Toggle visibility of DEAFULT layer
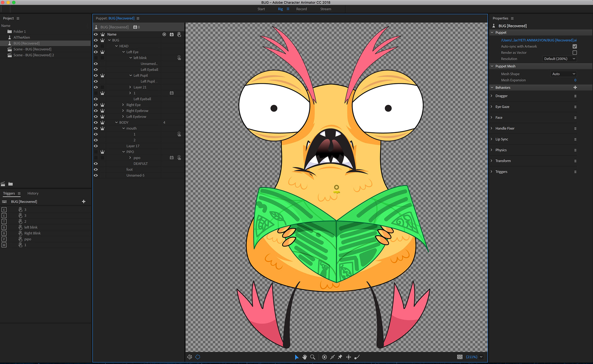The width and height of the screenshot is (593, 364). point(96,163)
